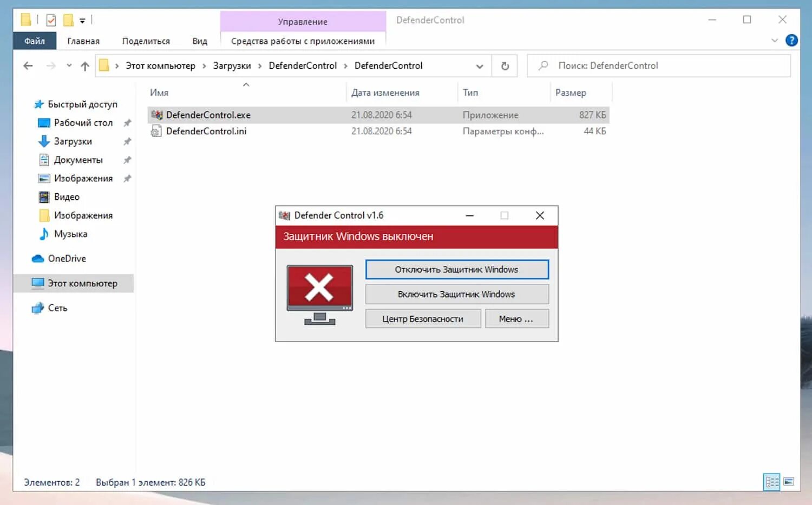Click the Disable Windows Defender button (Отключить Защитник Windows)
This screenshot has width=812, height=505.
[x=457, y=270]
